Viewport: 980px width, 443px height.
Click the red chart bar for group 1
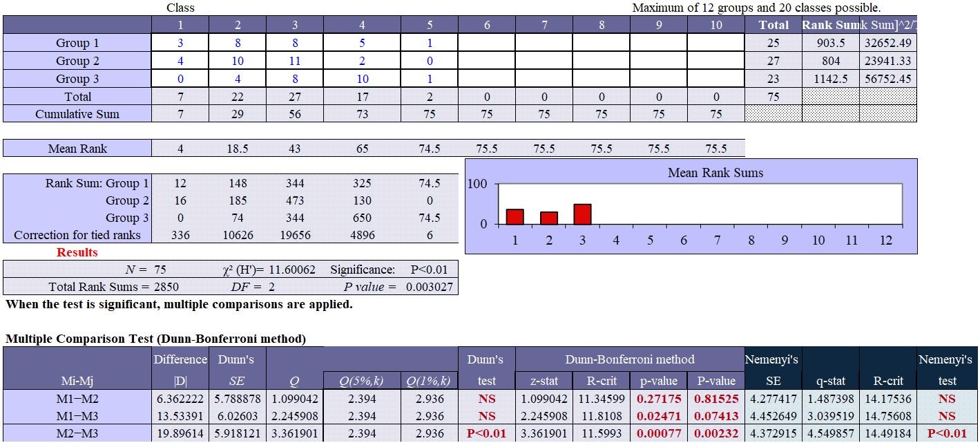click(515, 217)
